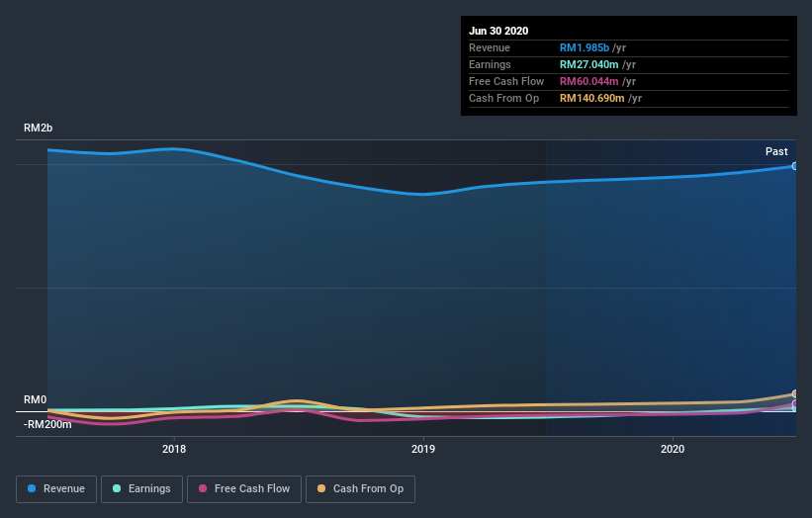Click the RM1.985b revenue value

pyautogui.click(x=585, y=47)
